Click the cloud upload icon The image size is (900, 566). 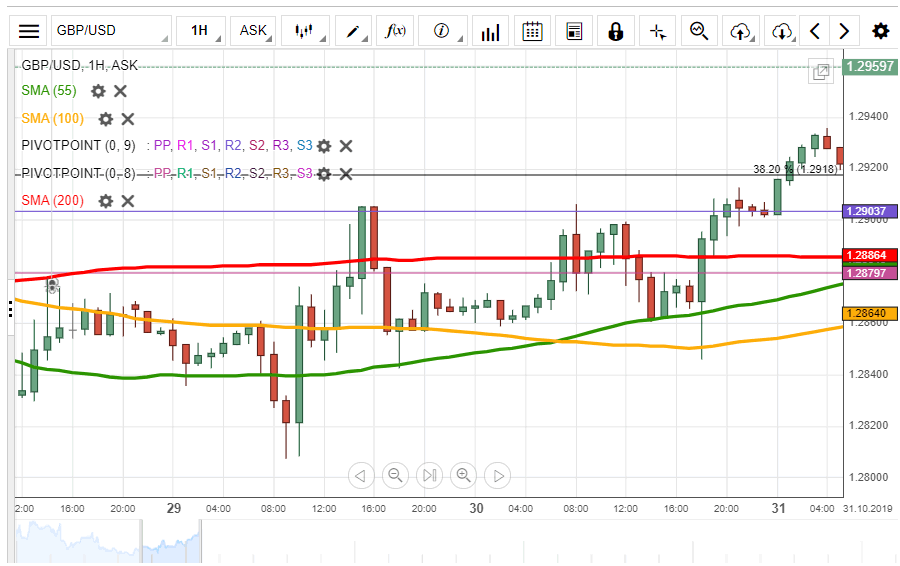pos(740,31)
